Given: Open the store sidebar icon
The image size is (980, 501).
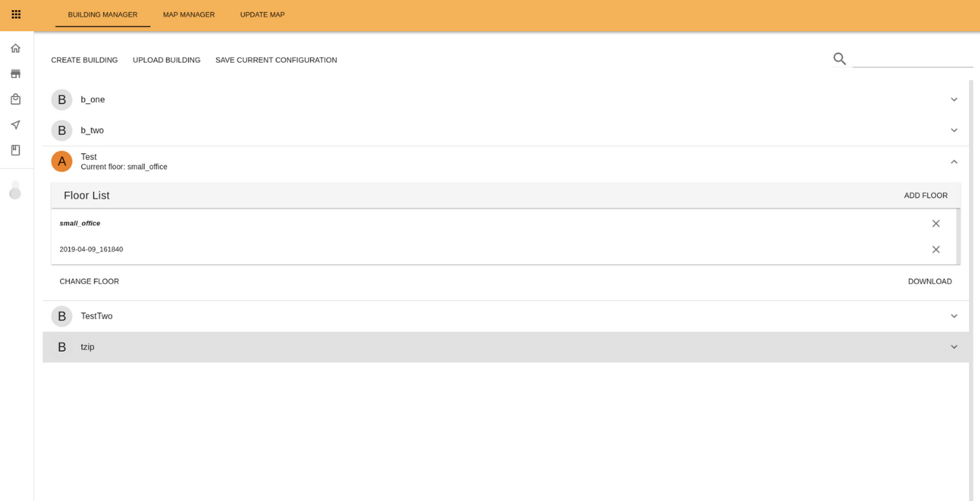Looking at the screenshot, I should click(15, 73).
